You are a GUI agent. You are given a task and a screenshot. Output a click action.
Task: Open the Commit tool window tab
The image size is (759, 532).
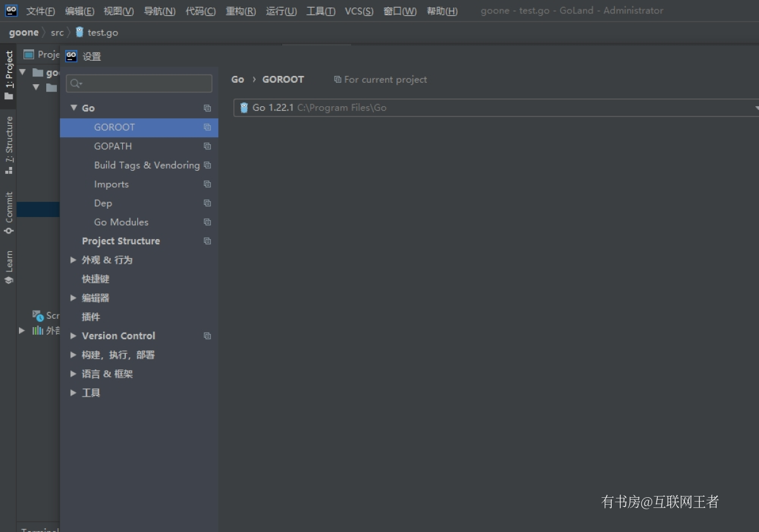[9, 213]
